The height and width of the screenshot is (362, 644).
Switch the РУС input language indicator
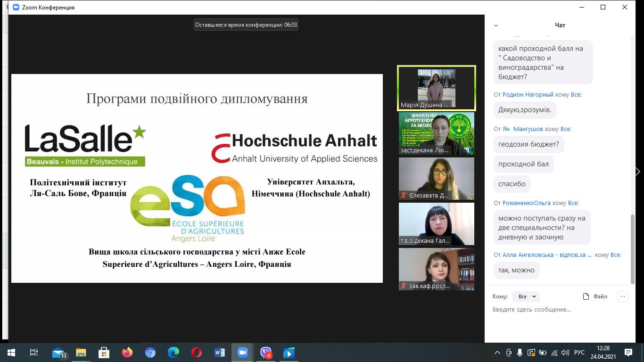(579, 353)
